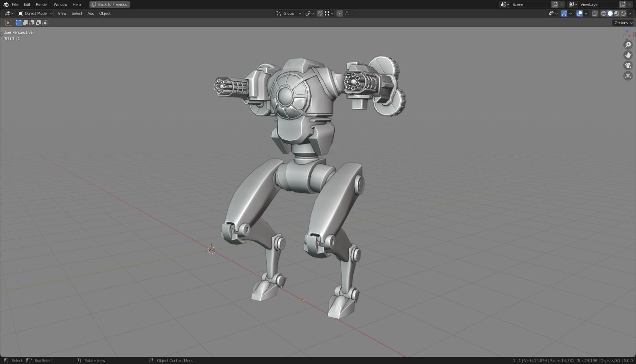This screenshot has height=364, width=636.
Task: Open the Object Mode dropdown
Action: (35, 13)
